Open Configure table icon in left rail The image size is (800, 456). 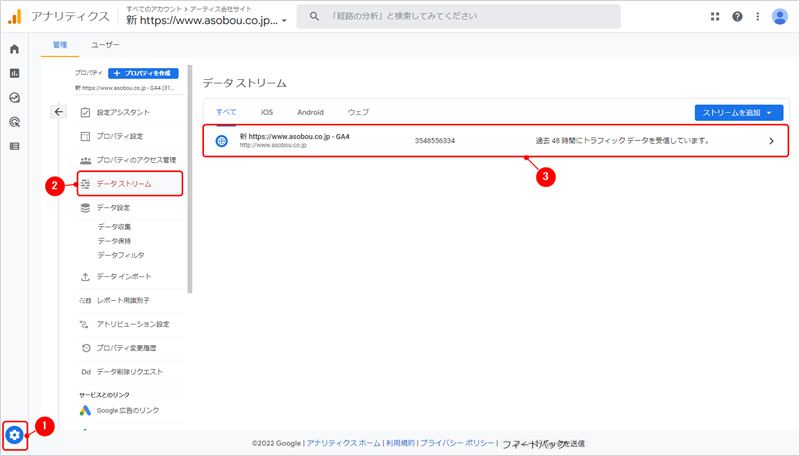tap(14, 146)
